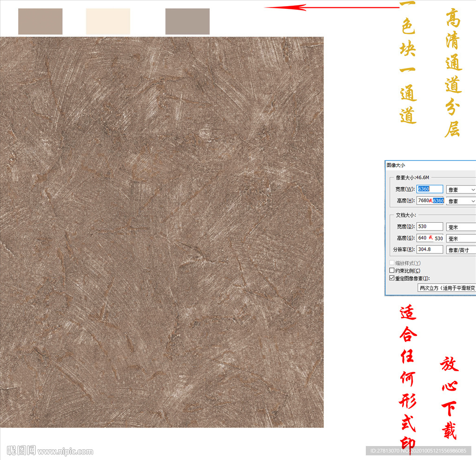
Task: Open the 毫米 dropdown beside 宽度(D)
Action: tap(461, 227)
